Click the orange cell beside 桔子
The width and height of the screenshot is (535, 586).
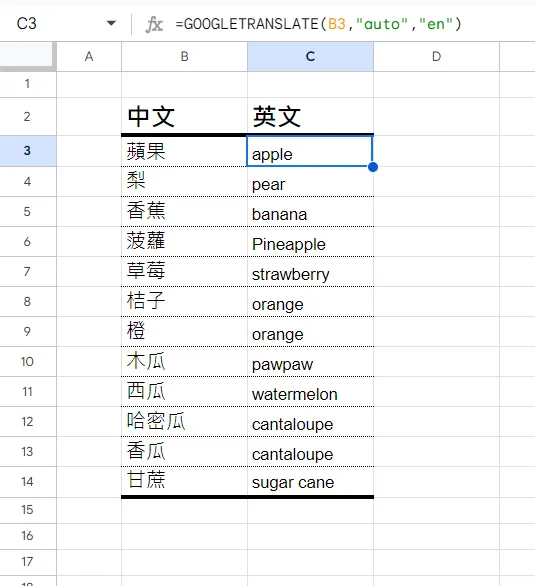310,302
